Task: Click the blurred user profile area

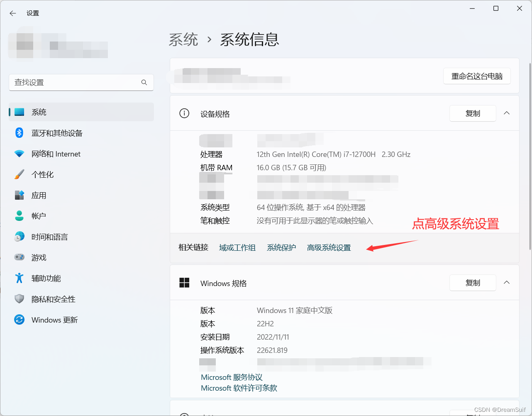Action: click(x=58, y=44)
